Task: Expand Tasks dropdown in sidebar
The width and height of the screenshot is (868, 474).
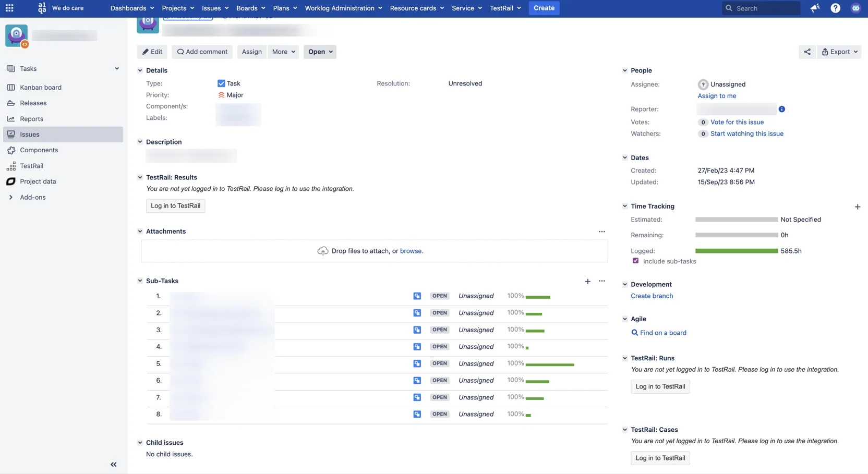Action: pyautogui.click(x=117, y=68)
